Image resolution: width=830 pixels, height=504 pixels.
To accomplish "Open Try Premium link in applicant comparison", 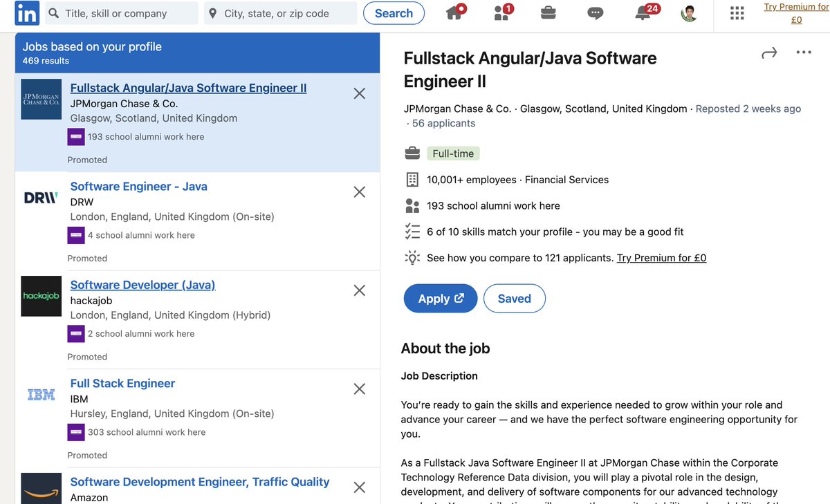I will [661, 258].
